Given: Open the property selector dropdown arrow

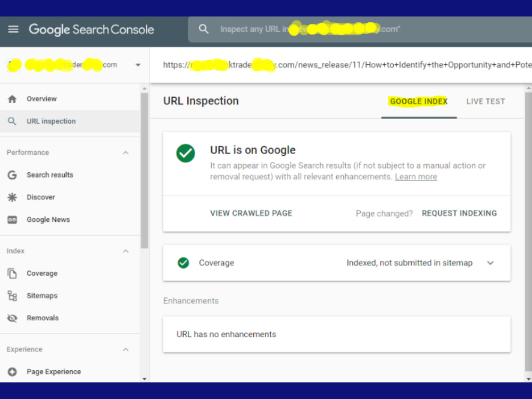Looking at the screenshot, I should (x=138, y=65).
